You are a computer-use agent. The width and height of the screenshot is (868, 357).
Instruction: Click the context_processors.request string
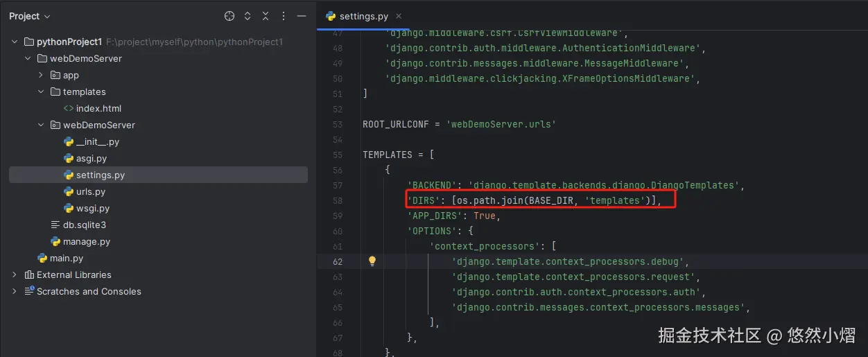click(573, 277)
